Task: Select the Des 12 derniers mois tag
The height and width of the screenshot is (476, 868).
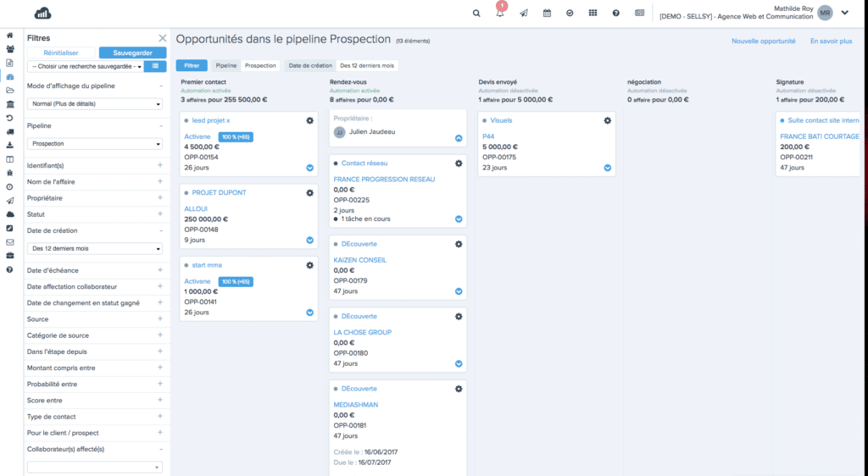Action: [x=366, y=65]
